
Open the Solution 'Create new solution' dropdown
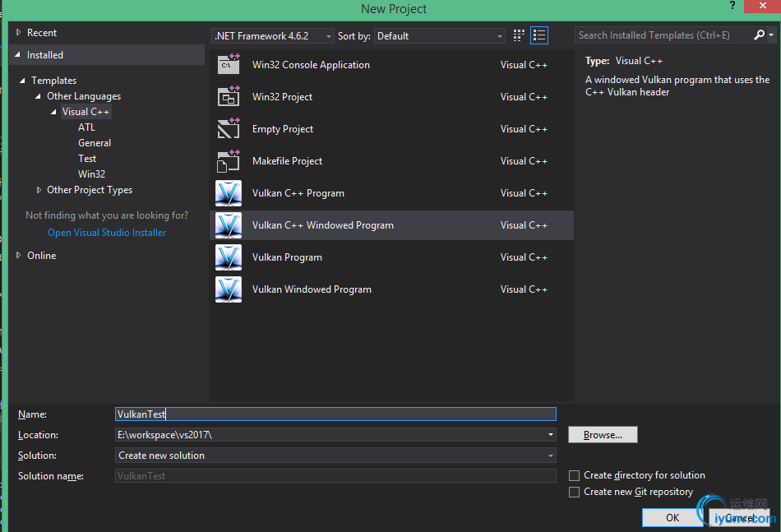pos(335,456)
